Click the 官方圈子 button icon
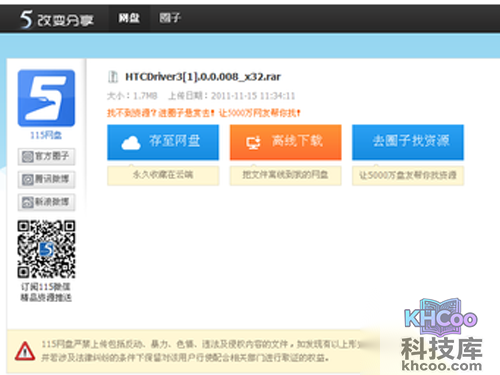The height and width of the screenshot is (375, 500). tap(28, 156)
